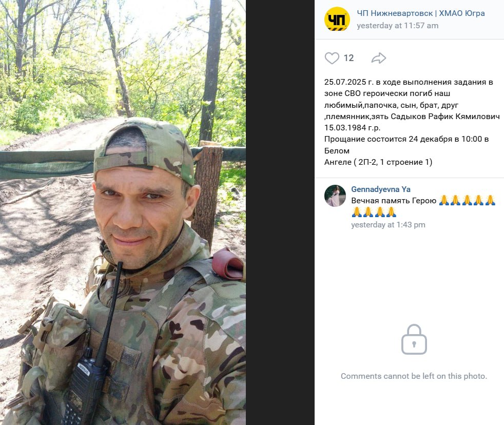Click the post timestamp yesterday at 11:57 am
This screenshot has width=504, height=425.
click(x=397, y=26)
